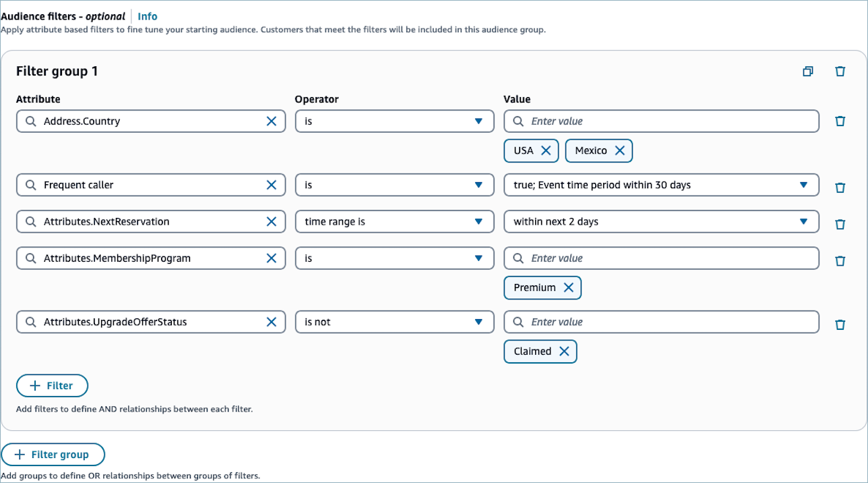
Task: Delete the Address.Country filter row
Action: [840, 121]
